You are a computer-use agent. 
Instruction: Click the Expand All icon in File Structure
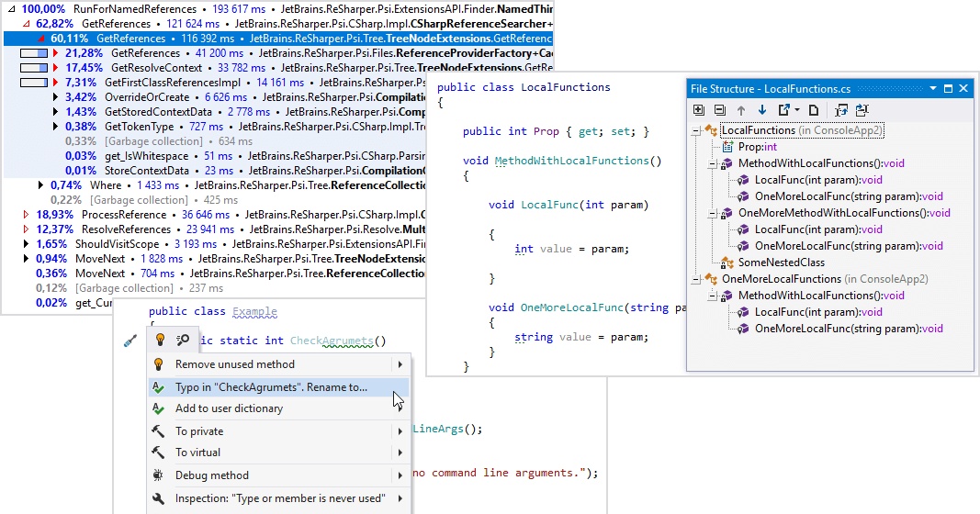click(699, 110)
